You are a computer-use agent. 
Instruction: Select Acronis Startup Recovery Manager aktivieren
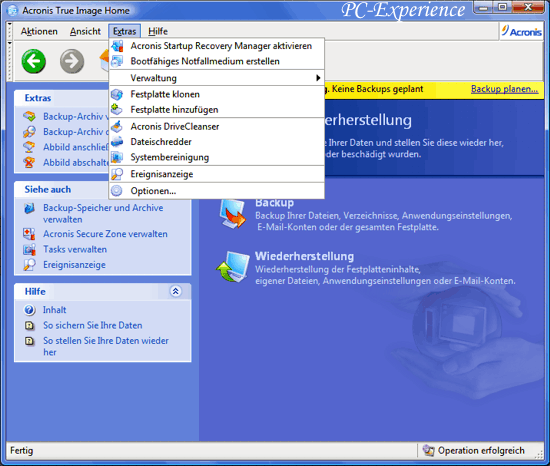216,46
